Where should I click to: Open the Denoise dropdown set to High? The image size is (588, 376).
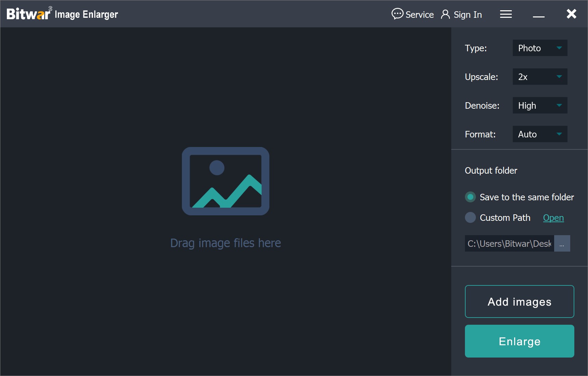click(540, 105)
